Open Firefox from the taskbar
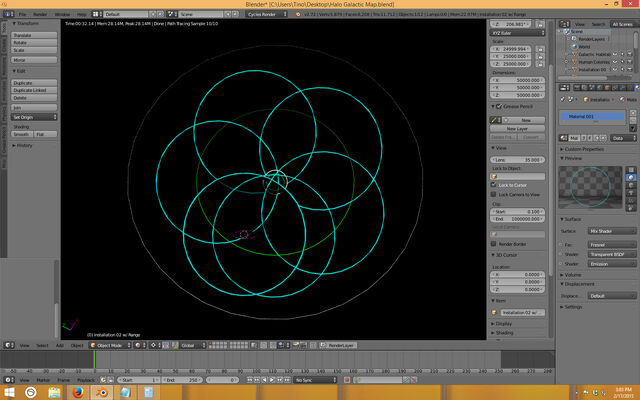 click(x=78, y=393)
